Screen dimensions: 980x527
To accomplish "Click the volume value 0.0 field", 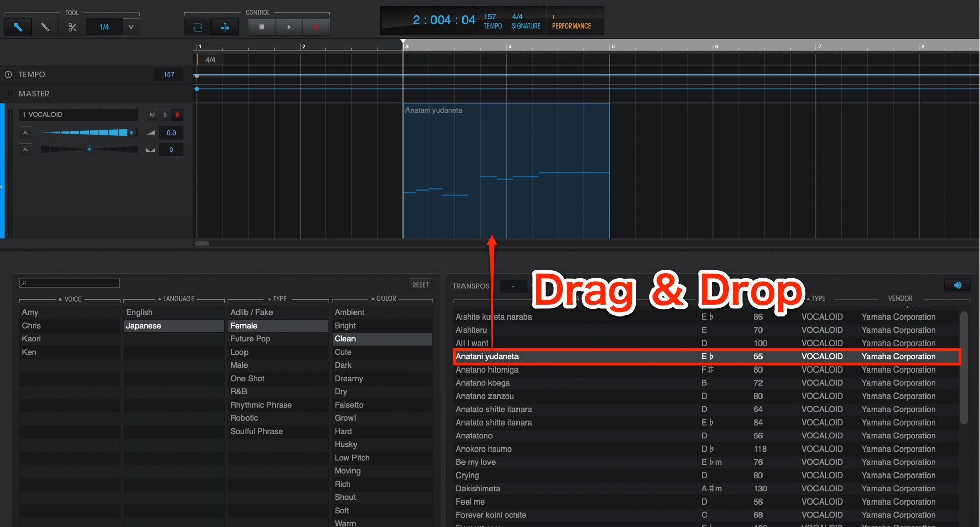I will click(171, 133).
